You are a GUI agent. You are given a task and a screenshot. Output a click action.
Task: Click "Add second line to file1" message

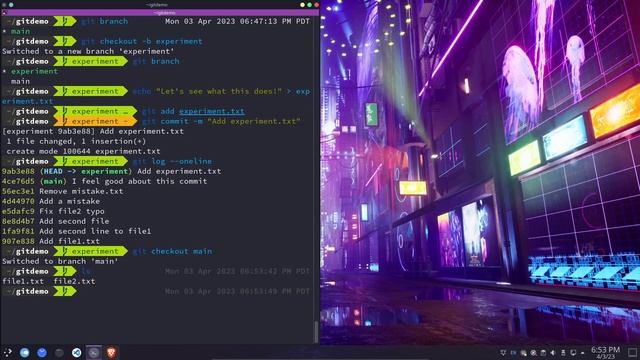(95, 231)
